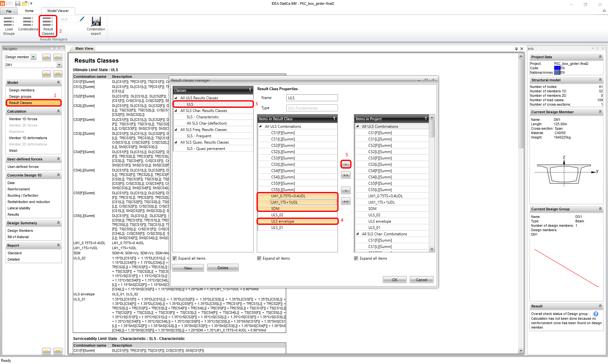Image resolution: width=608 pixels, height=364 pixels.
Task: Click single right-arrow move button in dialog
Action: coord(346,164)
